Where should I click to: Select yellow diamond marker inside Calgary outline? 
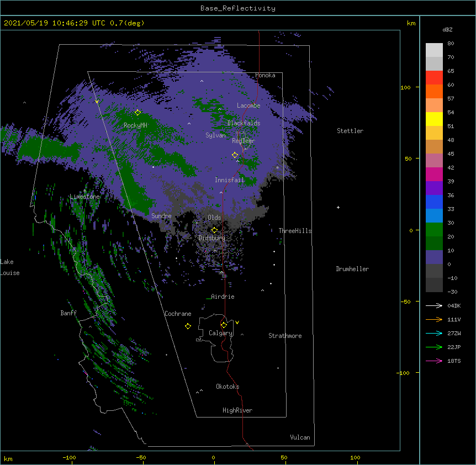pos(224,325)
